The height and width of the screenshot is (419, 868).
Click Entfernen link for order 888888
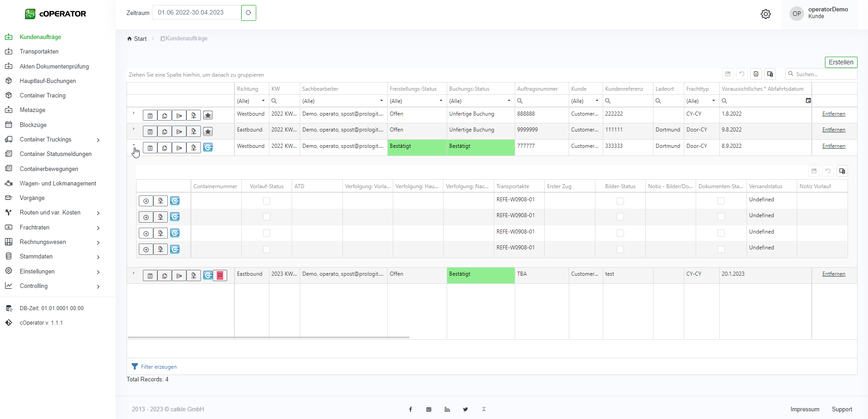834,114
